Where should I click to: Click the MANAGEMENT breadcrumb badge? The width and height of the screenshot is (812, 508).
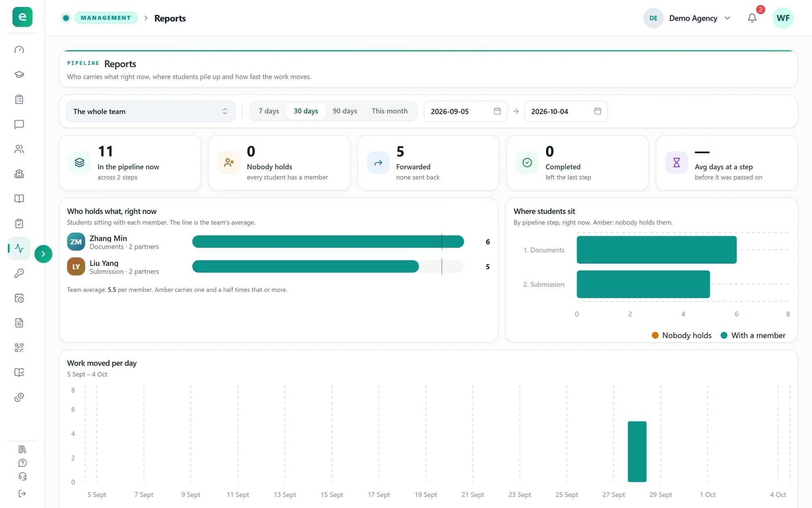[x=106, y=18]
